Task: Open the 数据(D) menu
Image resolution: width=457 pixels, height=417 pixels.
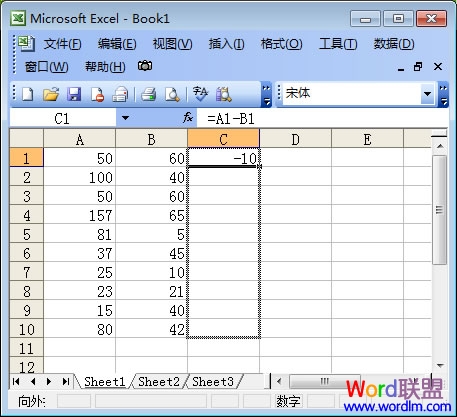Action: pos(394,44)
